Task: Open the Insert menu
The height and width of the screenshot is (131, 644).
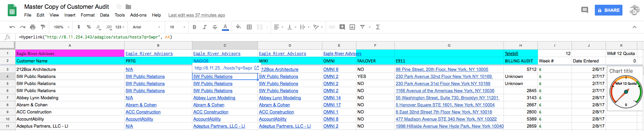Action: [x=70, y=15]
